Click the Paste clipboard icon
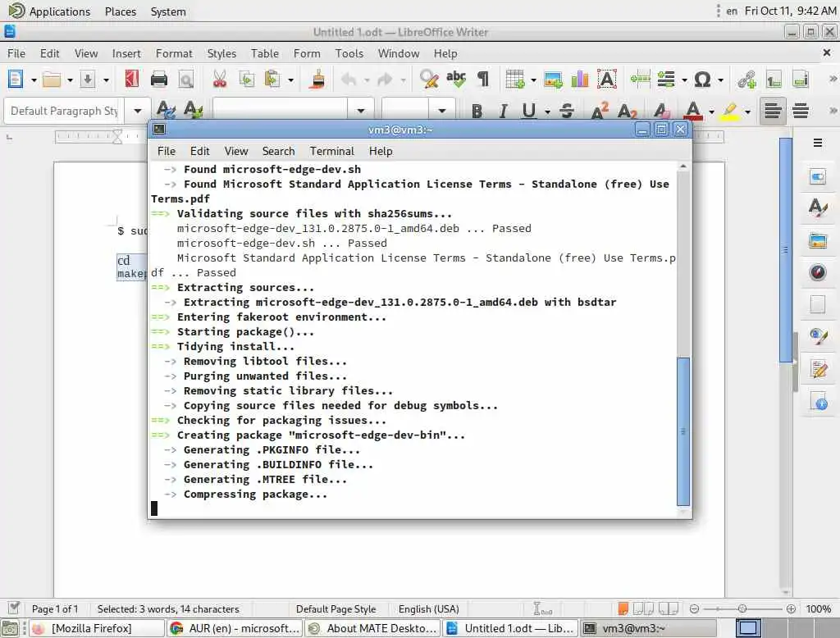The width and height of the screenshot is (840, 638). [272, 80]
